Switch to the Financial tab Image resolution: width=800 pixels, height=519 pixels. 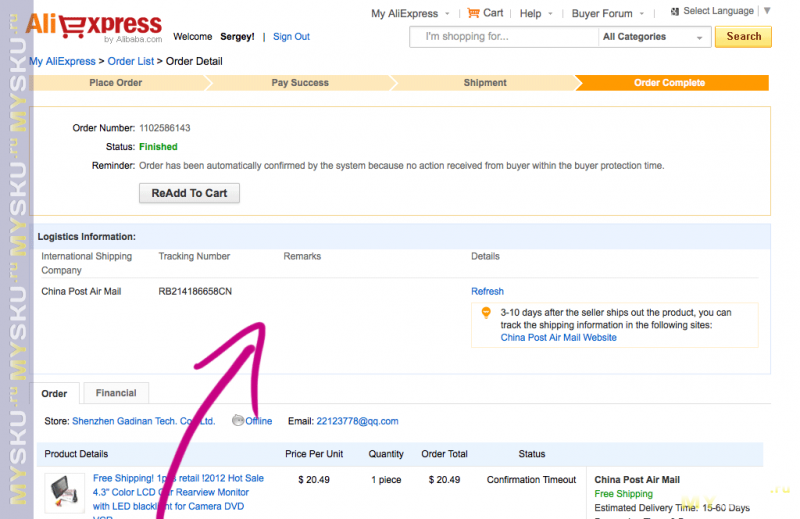[x=116, y=393]
